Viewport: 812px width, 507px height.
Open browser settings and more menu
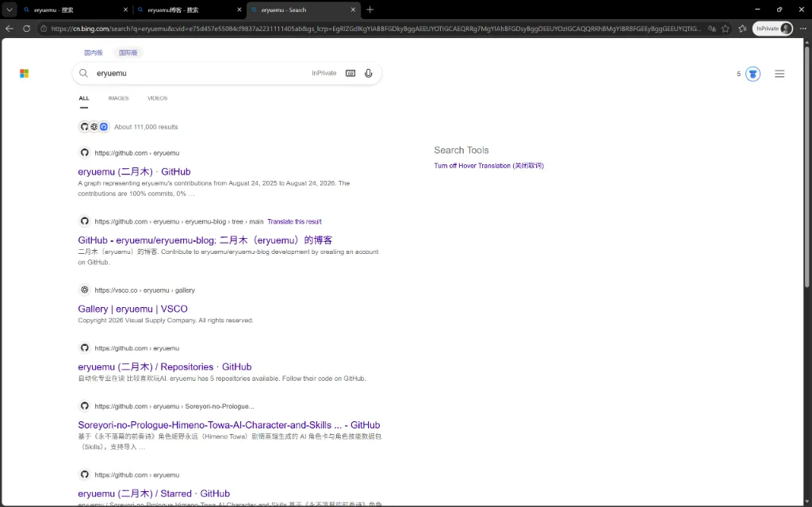[802, 29]
